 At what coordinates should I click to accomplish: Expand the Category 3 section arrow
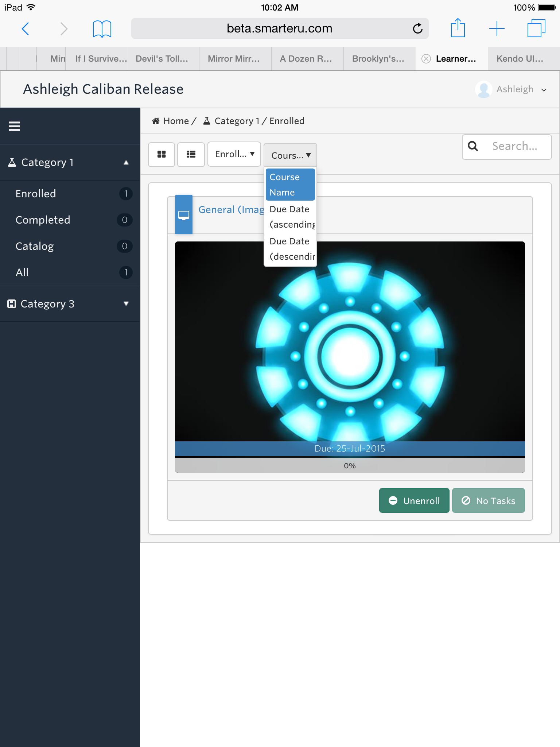126,303
